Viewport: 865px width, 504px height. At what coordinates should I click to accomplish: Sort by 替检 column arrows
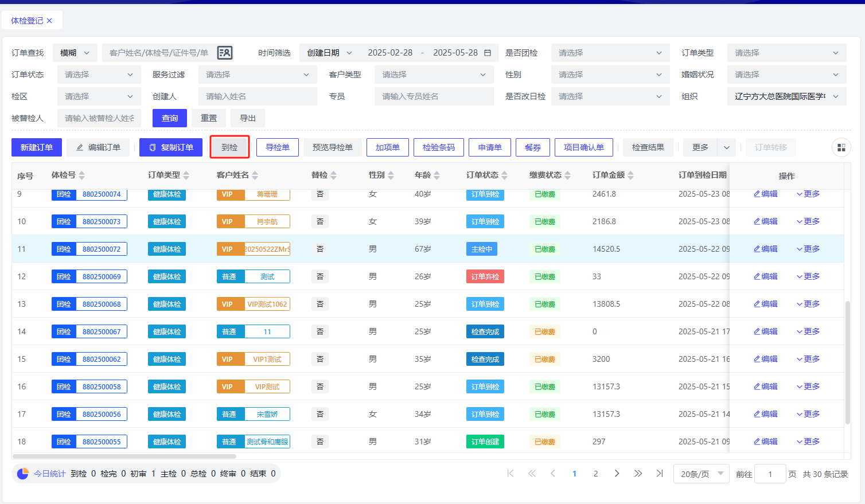[x=333, y=175]
